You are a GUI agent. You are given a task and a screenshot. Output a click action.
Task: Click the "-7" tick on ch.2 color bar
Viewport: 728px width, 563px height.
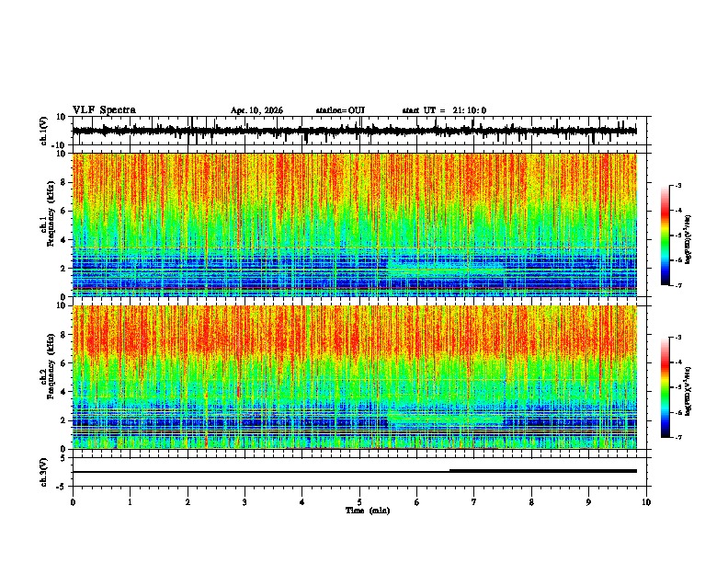click(x=677, y=438)
